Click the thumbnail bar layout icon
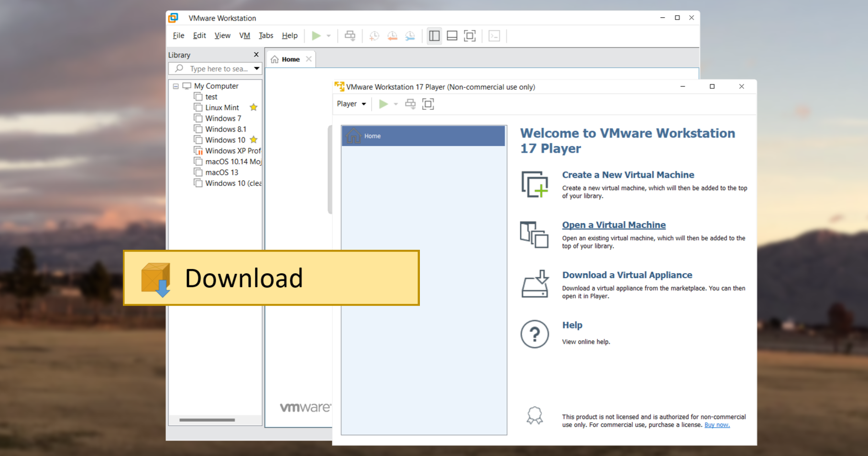The height and width of the screenshot is (456, 868). tap(451, 35)
